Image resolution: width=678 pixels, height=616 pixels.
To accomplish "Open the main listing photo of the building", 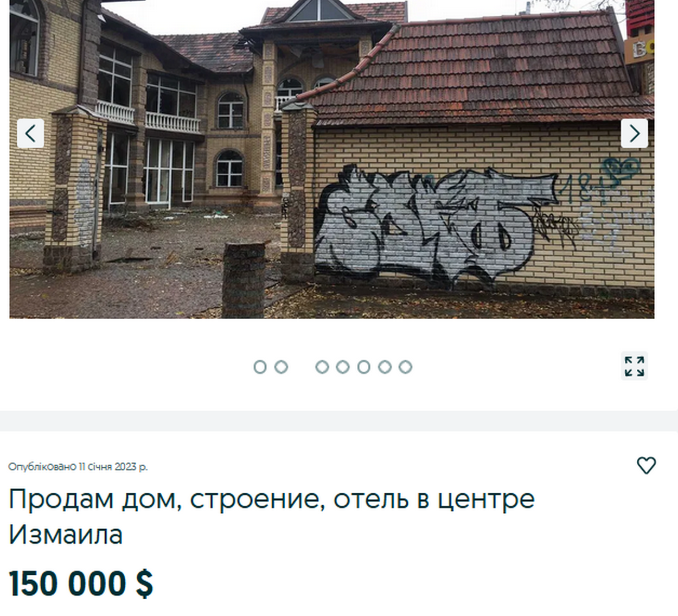I will coord(332,159).
